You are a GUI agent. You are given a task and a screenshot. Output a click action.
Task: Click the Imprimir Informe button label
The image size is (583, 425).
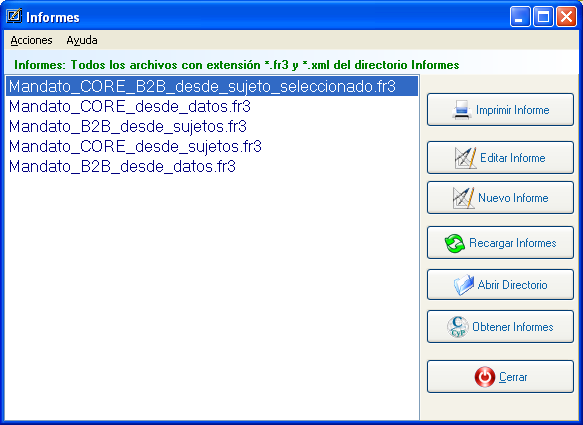click(512, 110)
